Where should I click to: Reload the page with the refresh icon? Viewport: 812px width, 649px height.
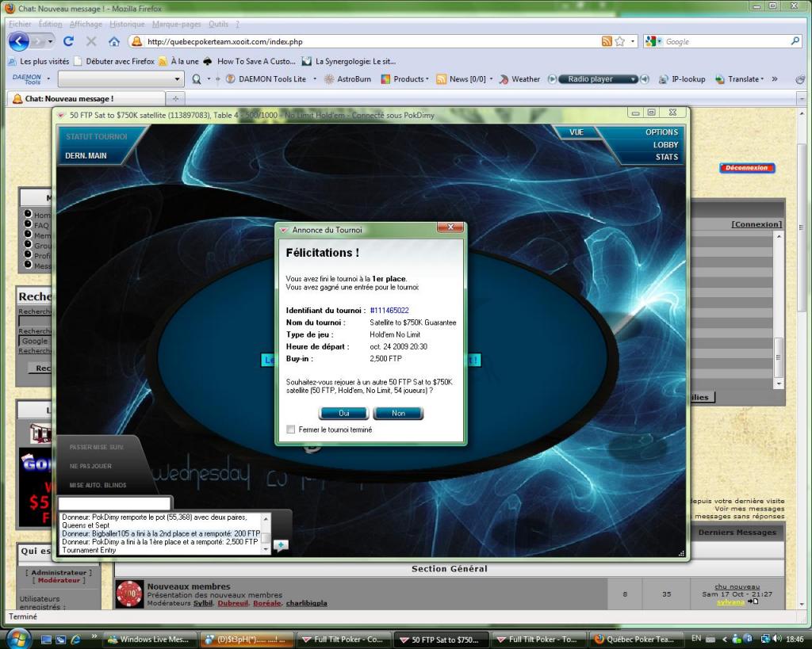68,41
